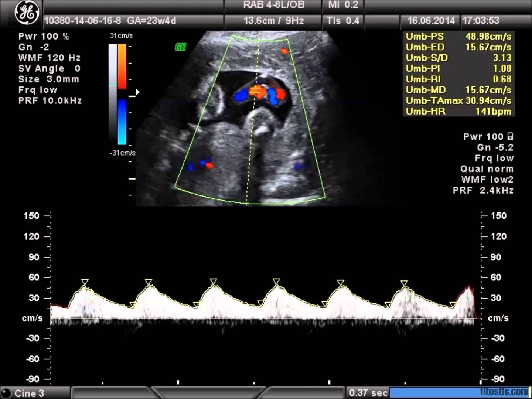Click the WMF 120 Hz setting
Image resolution: width=532 pixels, height=399 pixels.
(50, 58)
